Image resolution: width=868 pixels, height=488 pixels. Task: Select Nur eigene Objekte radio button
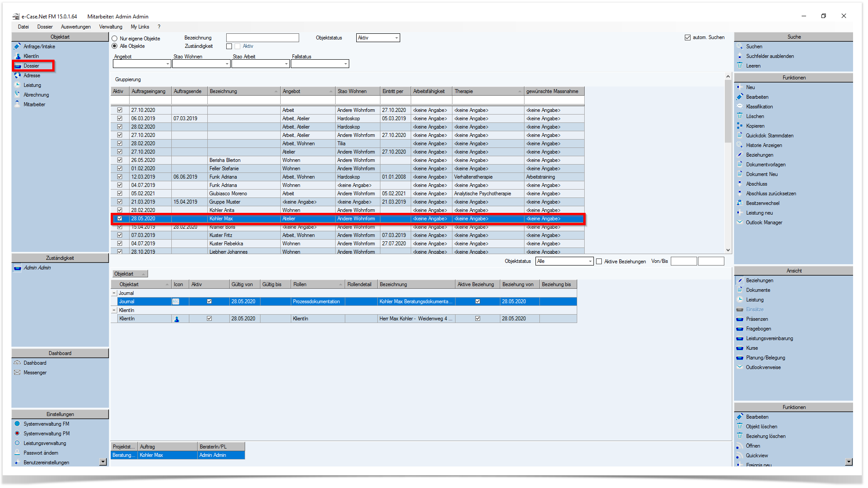tap(115, 39)
